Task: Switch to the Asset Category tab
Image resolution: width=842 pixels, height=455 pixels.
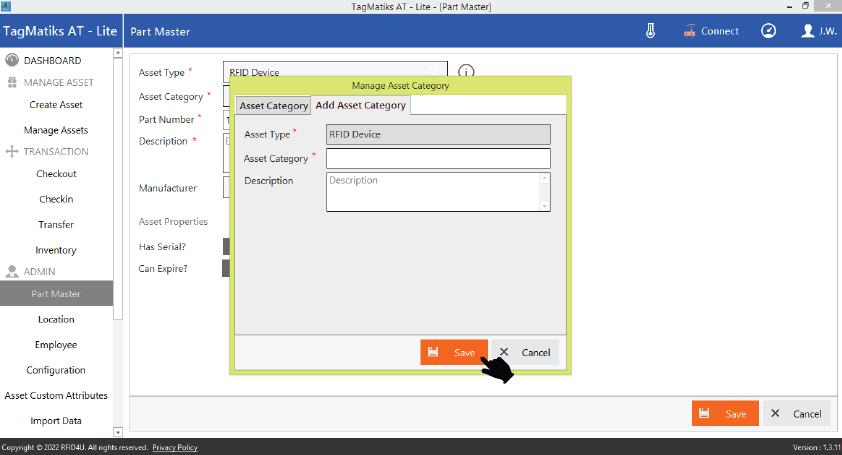Action: point(273,106)
